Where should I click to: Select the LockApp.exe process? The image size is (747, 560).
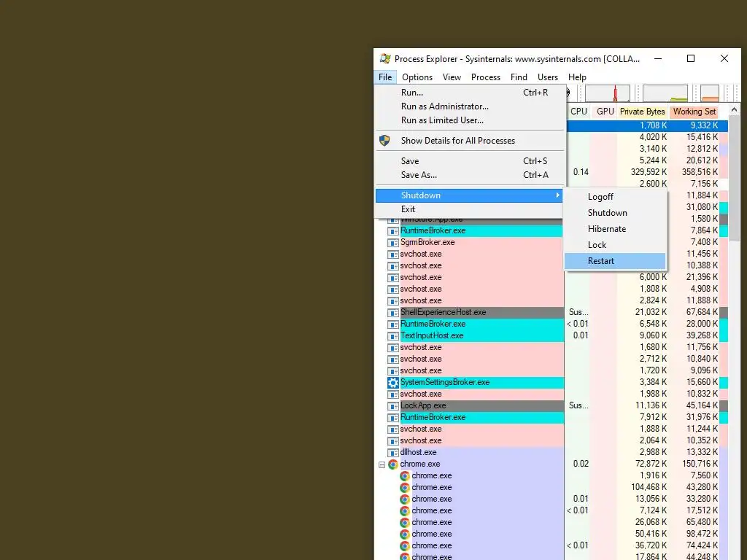423,405
